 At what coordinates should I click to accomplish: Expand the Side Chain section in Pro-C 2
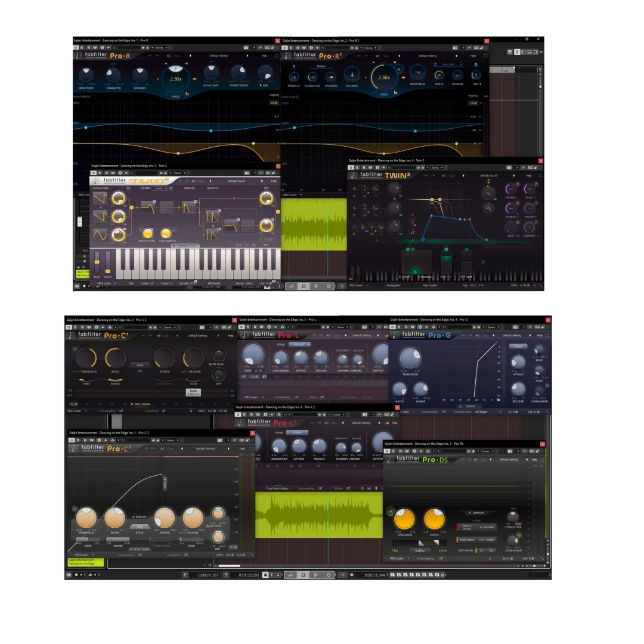click(140, 549)
